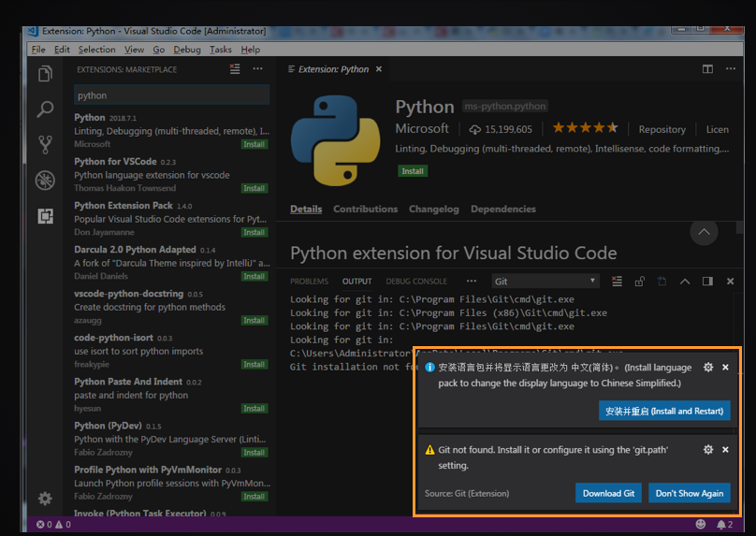Switch to Contributions tab

tap(366, 210)
